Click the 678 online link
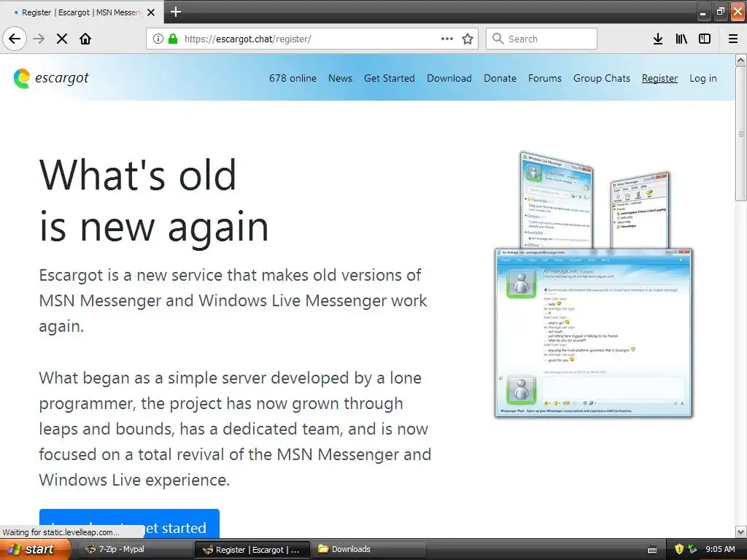The height and width of the screenshot is (560, 747). click(x=293, y=78)
